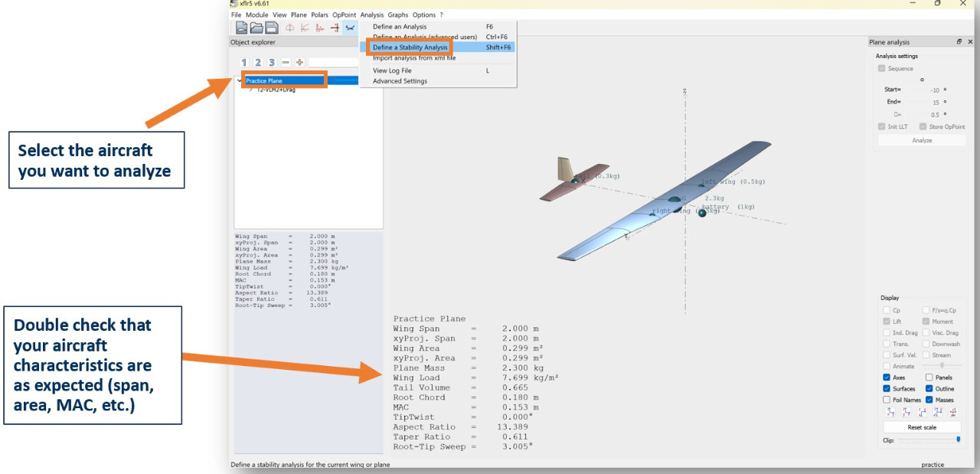Image resolution: width=980 pixels, height=474 pixels.
Task: Choose Define a Stability Analysis
Action: click(x=410, y=47)
